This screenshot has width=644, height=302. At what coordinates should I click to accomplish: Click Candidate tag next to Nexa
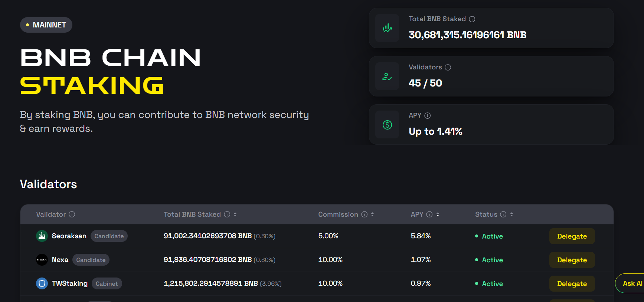(91, 260)
